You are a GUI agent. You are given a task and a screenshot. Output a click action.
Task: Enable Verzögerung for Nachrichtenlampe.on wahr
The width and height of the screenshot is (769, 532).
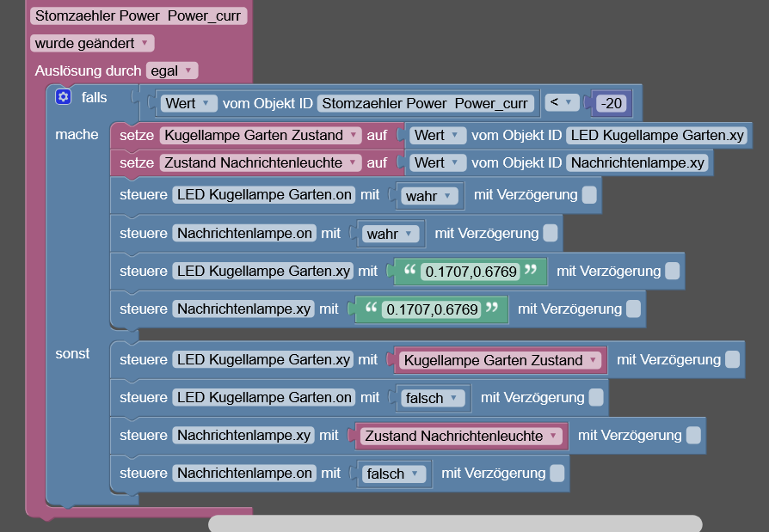pyautogui.click(x=551, y=233)
